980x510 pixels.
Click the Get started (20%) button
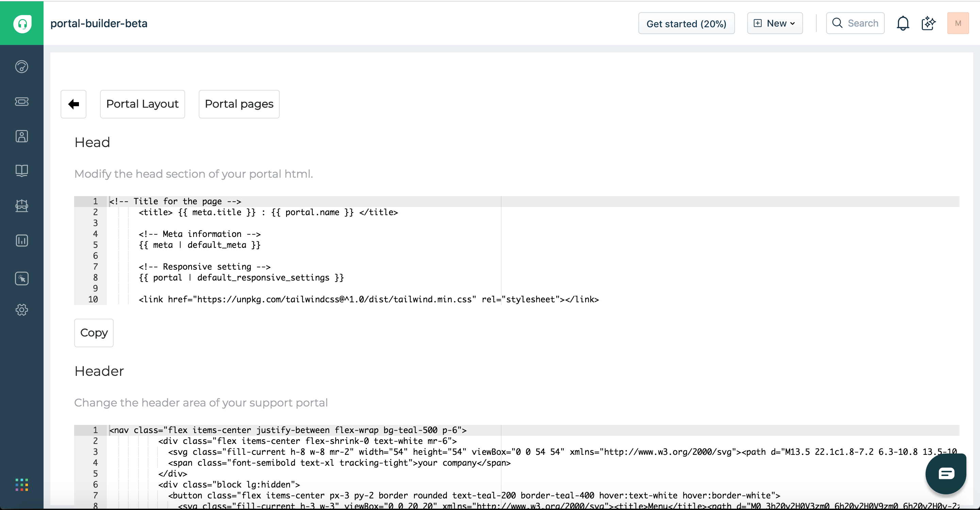coord(686,23)
